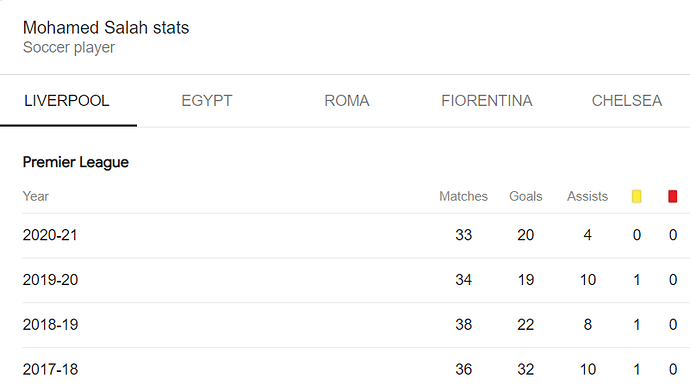Click the red card column icon
The height and width of the screenshot is (391, 690).
pyautogui.click(x=672, y=196)
